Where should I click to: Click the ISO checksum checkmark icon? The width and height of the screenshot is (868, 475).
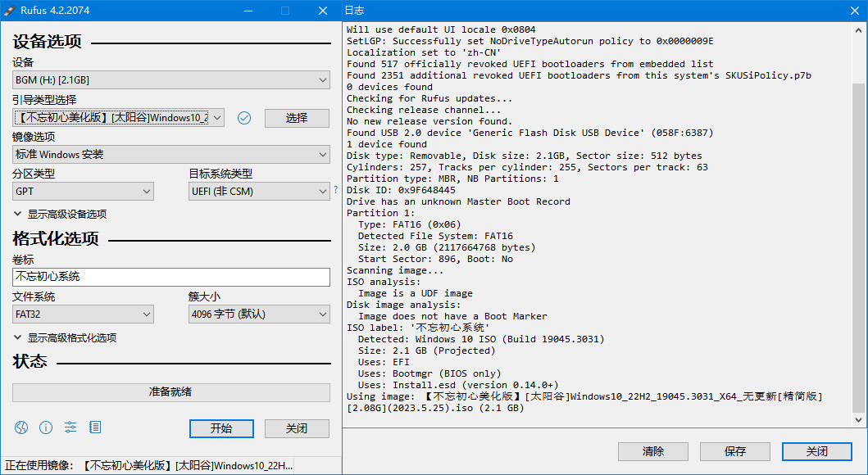point(243,118)
